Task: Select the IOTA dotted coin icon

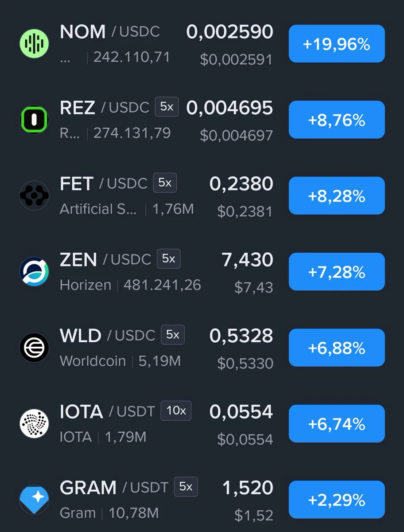Action: [34, 424]
